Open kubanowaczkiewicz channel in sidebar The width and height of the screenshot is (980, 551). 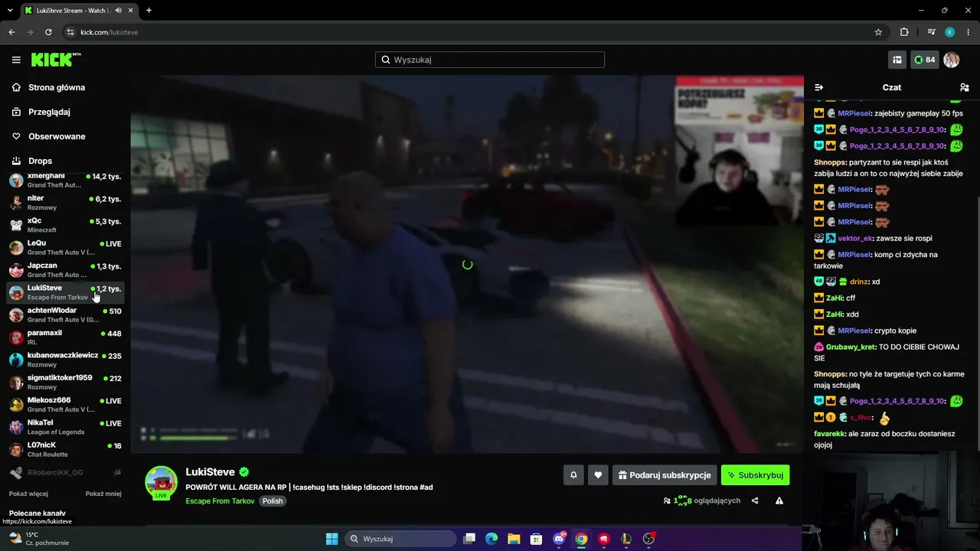click(65, 360)
